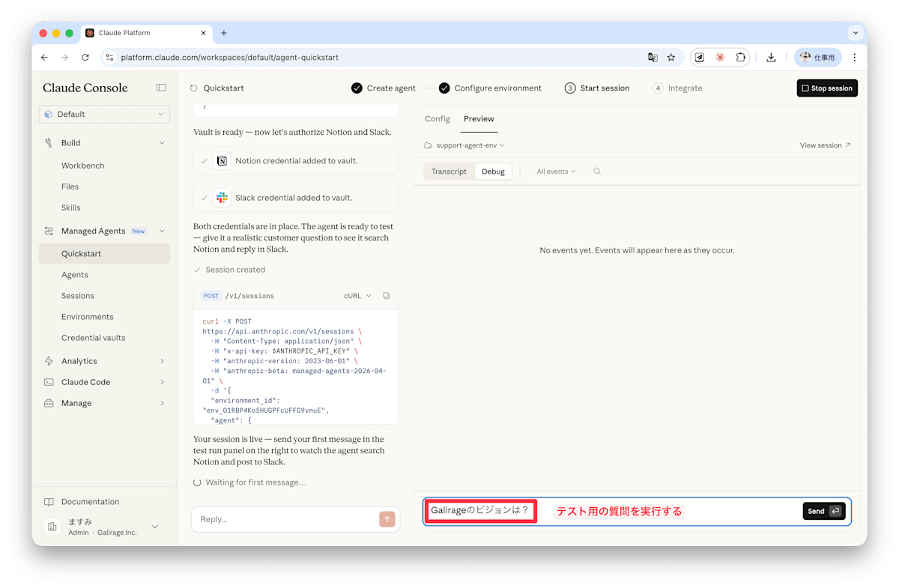
Task: Click the Manage briefcase icon
Action: tap(49, 403)
